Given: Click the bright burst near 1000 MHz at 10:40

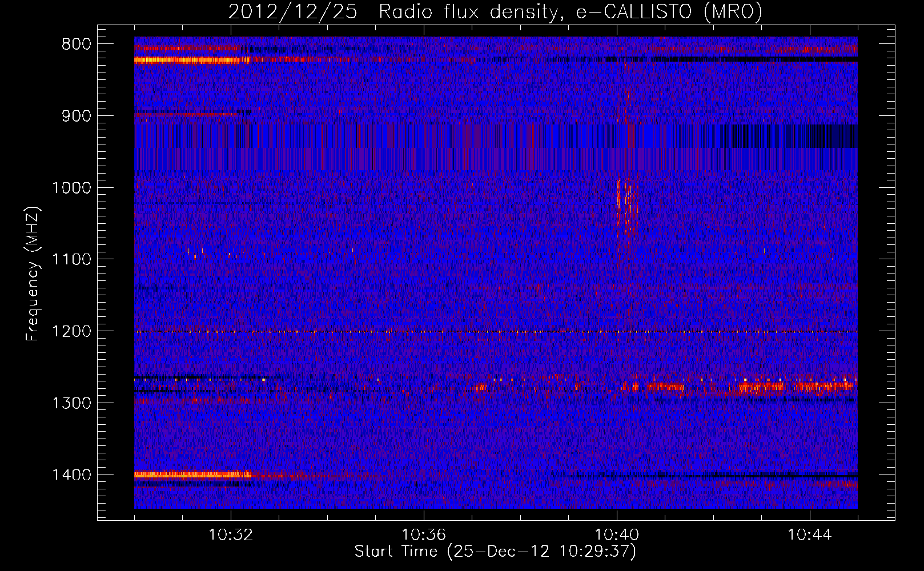Looking at the screenshot, I should click(628, 206).
